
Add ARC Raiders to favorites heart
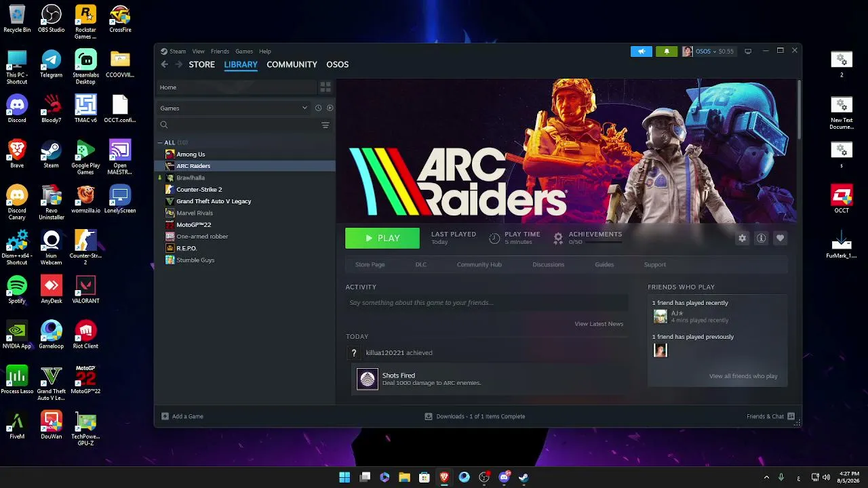(x=781, y=239)
